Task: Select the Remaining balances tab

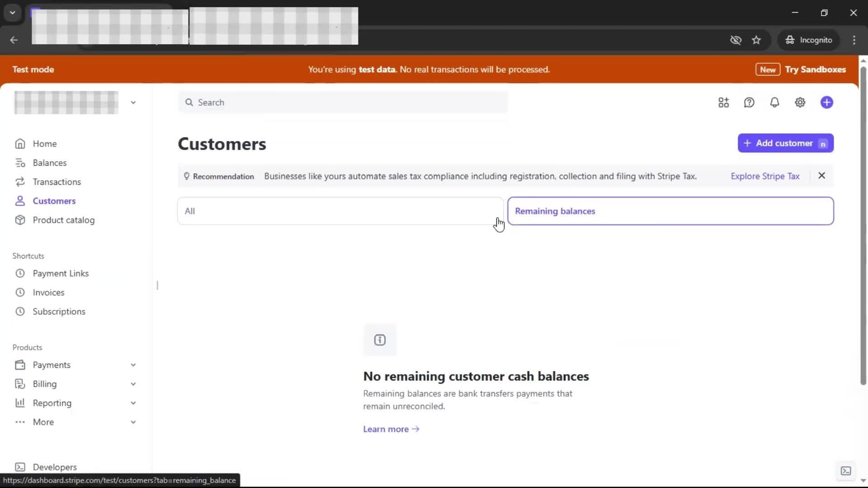Action: point(670,211)
